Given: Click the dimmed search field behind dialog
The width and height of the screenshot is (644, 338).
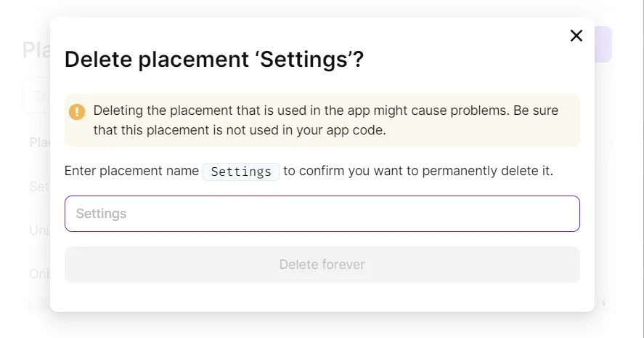Looking at the screenshot, I should 36,95.
